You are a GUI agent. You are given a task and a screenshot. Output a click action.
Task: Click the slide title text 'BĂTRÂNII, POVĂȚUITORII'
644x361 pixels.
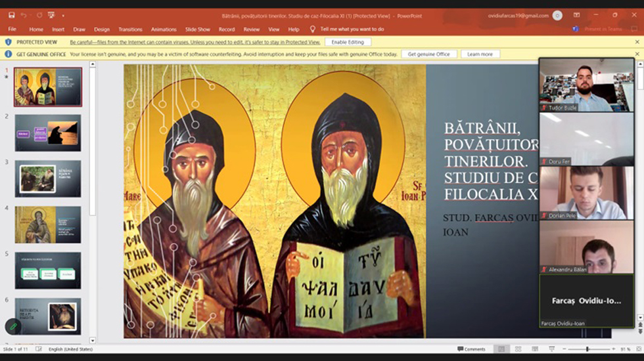[x=492, y=137]
